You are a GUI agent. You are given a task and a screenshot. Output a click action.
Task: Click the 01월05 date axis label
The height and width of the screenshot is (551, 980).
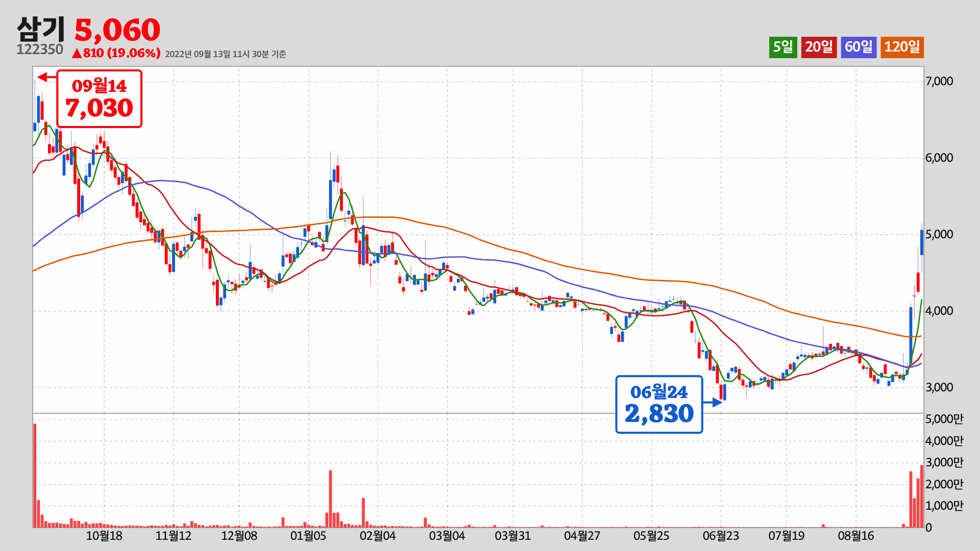click(308, 536)
